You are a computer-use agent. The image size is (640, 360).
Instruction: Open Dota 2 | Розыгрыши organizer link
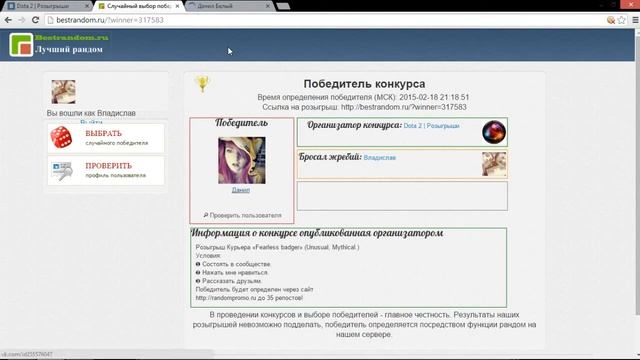[431, 126]
